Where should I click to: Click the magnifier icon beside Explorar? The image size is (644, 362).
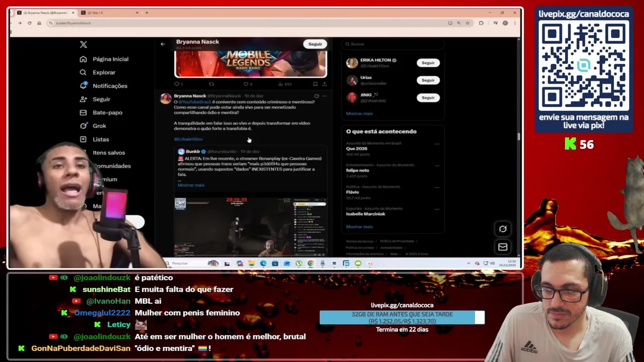83,72
